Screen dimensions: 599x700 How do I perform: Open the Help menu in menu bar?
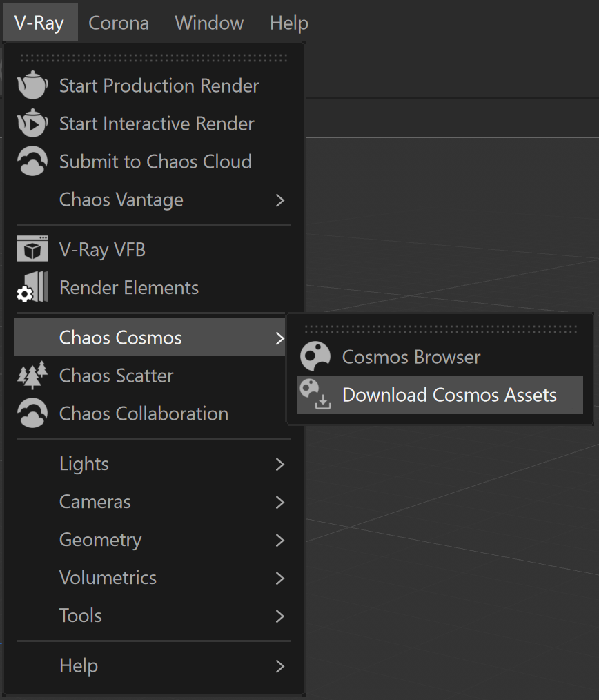(289, 23)
